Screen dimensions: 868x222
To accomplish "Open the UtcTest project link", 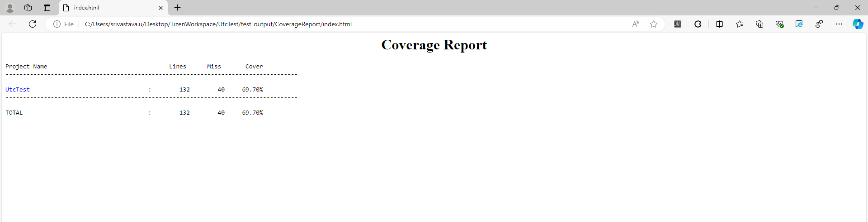I will click(18, 90).
